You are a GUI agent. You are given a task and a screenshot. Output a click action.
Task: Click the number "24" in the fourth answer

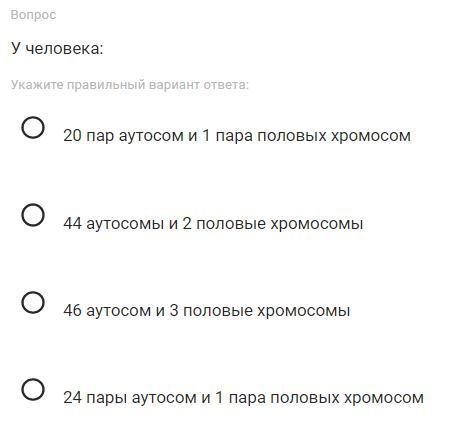(72, 398)
